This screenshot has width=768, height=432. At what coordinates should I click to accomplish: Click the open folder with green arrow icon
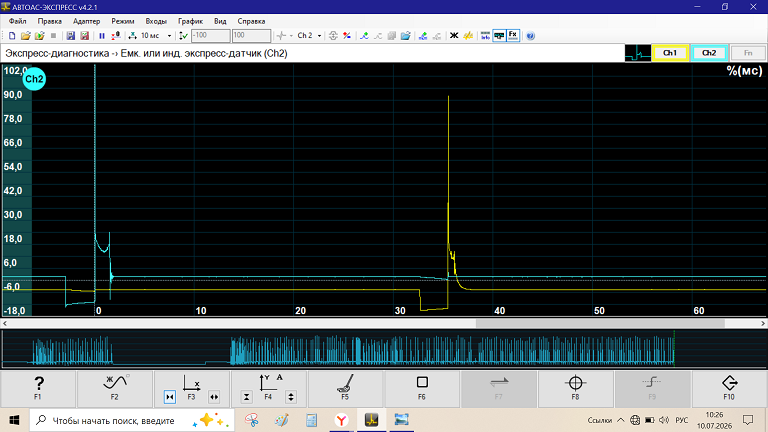click(40, 36)
